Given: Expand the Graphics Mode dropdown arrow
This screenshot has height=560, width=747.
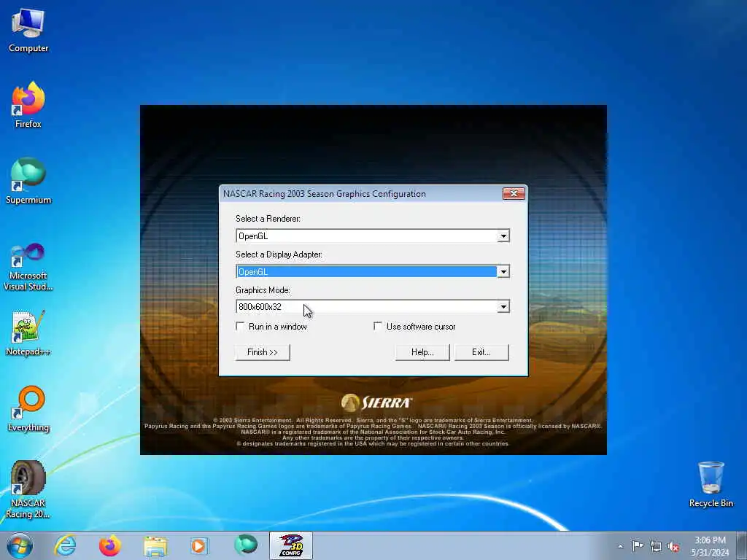Looking at the screenshot, I should [x=503, y=307].
